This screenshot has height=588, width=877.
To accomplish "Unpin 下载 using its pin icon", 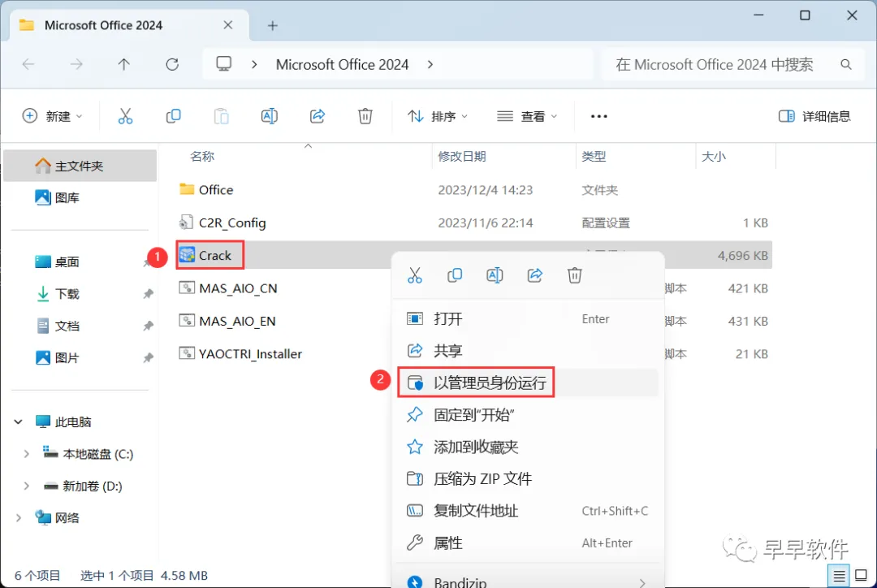I will coord(148,294).
